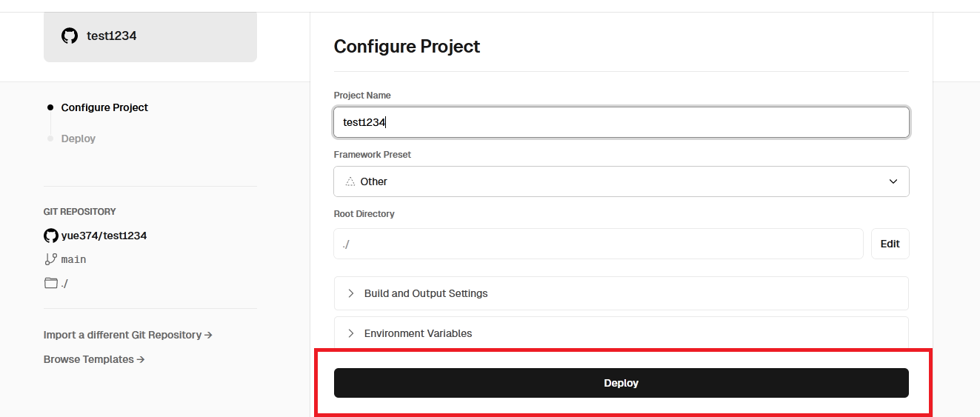Select the Configure Project step
Image resolution: width=980 pixels, height=417 pixels.
104,107
